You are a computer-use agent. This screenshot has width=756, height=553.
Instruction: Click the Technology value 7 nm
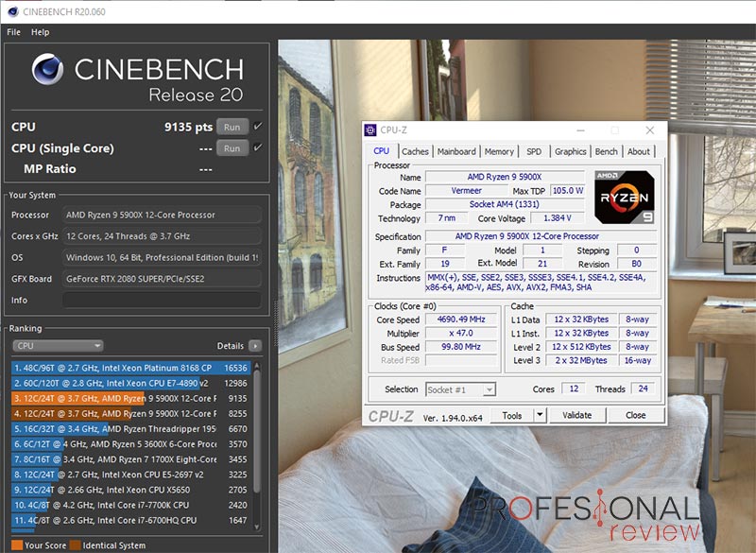pos(446,218)
